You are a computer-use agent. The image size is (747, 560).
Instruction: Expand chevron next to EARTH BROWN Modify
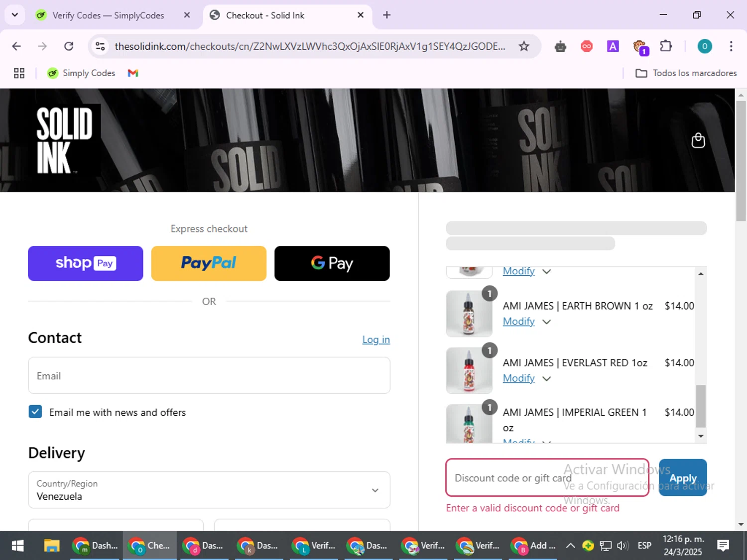pyautogui.click(x=546, y=322)
